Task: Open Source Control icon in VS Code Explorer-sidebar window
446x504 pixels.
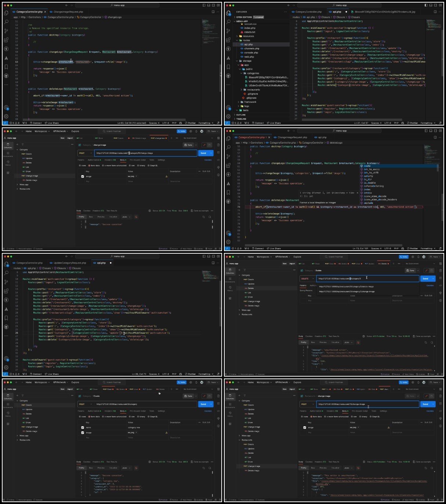Action: click(228, 31)
